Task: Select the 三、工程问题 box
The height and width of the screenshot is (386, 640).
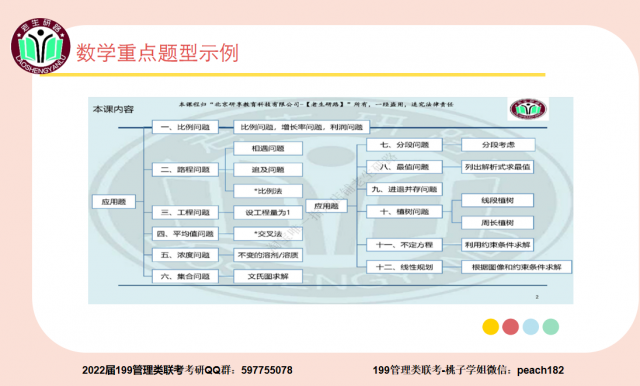Action: coord(185,212)
